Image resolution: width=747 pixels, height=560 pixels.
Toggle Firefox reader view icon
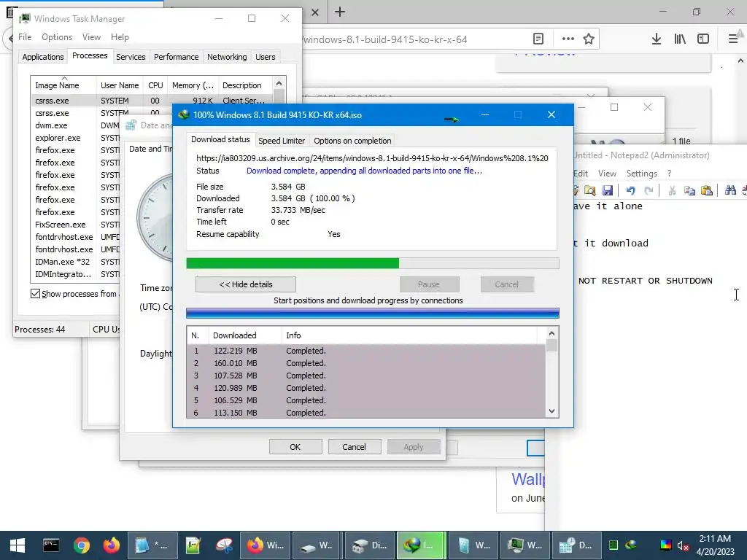(x=538, y=39)
